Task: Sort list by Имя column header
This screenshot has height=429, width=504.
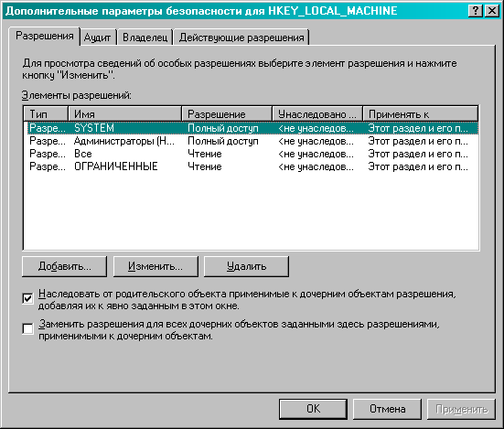Action: coord(125,114)
